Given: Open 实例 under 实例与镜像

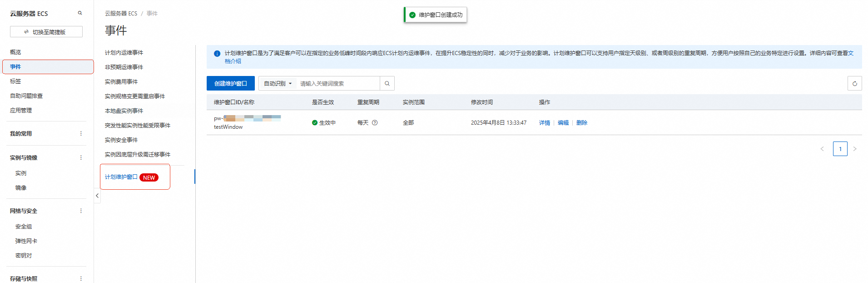Looking at the screenshot, I should click(21, 173).
